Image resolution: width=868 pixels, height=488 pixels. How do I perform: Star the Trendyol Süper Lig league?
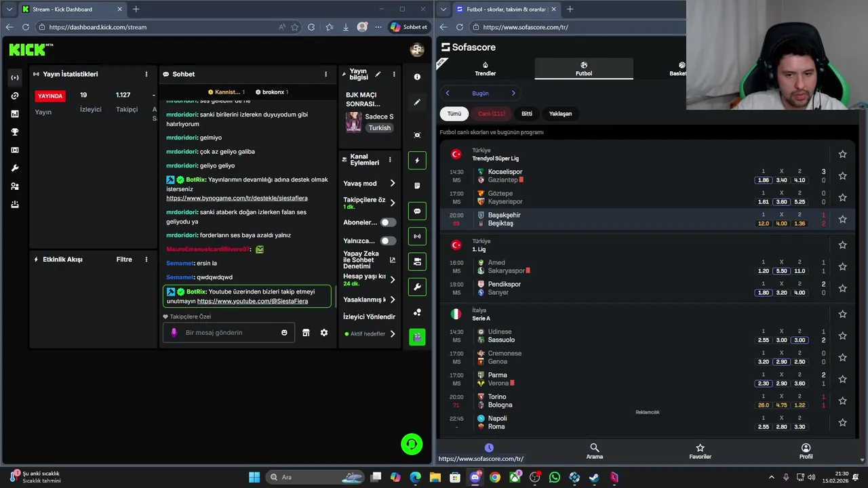click(842, 154)
